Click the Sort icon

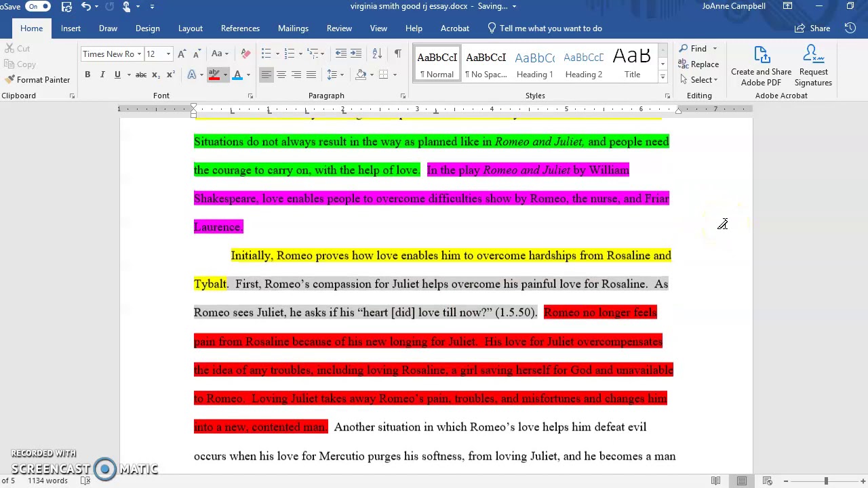[378, 54]
